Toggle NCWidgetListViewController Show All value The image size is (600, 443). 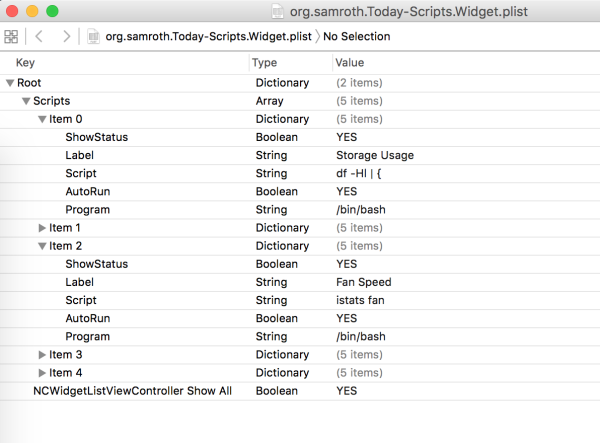[347, 390]
